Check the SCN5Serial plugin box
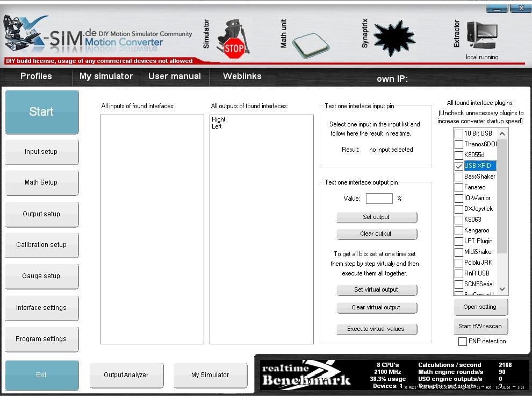532x396 pixels. coord(459,284)
